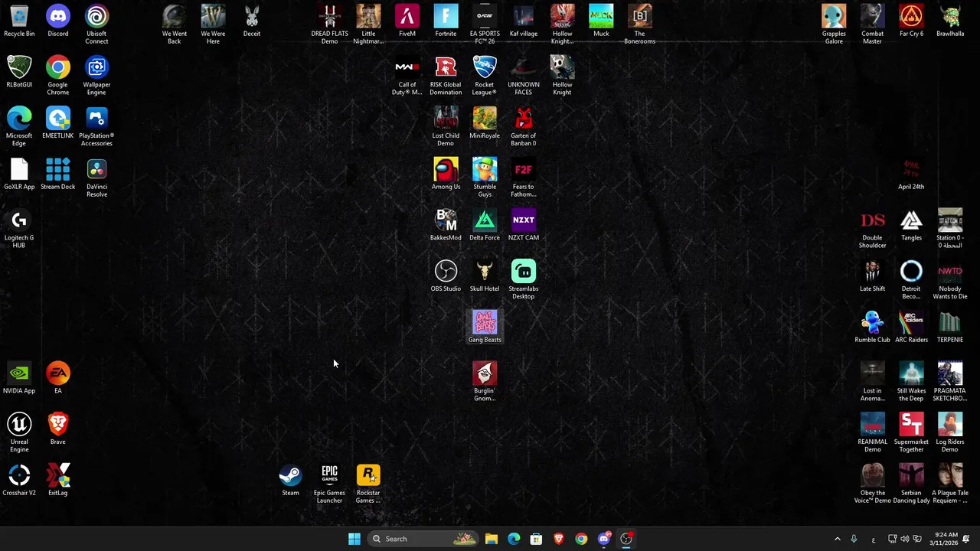Select Burglin' Gnomes desktop icon

click(485, 382)
